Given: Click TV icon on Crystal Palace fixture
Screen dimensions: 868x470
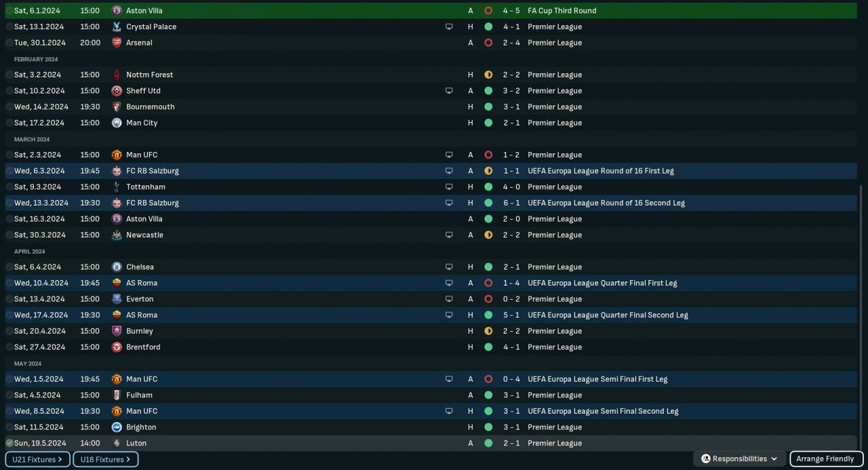Looking at the screenshot, I should (x=448, y=26).
